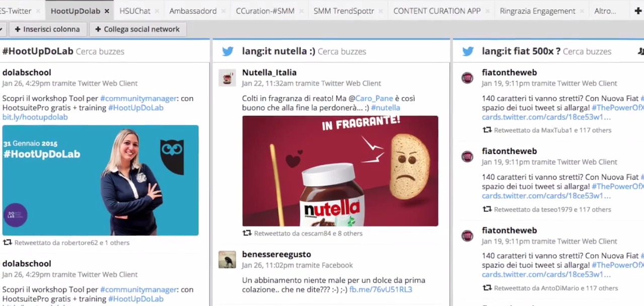Screen dimensions: 644x306
Task: Close the CCuration-#SMM tab
Action: click(301, 11)
